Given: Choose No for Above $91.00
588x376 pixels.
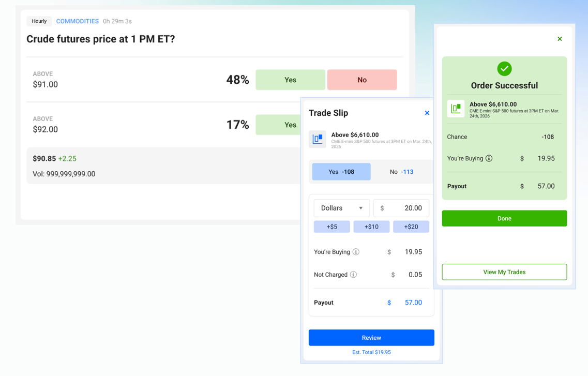Looking at the screenshot, I should [362, 80].
